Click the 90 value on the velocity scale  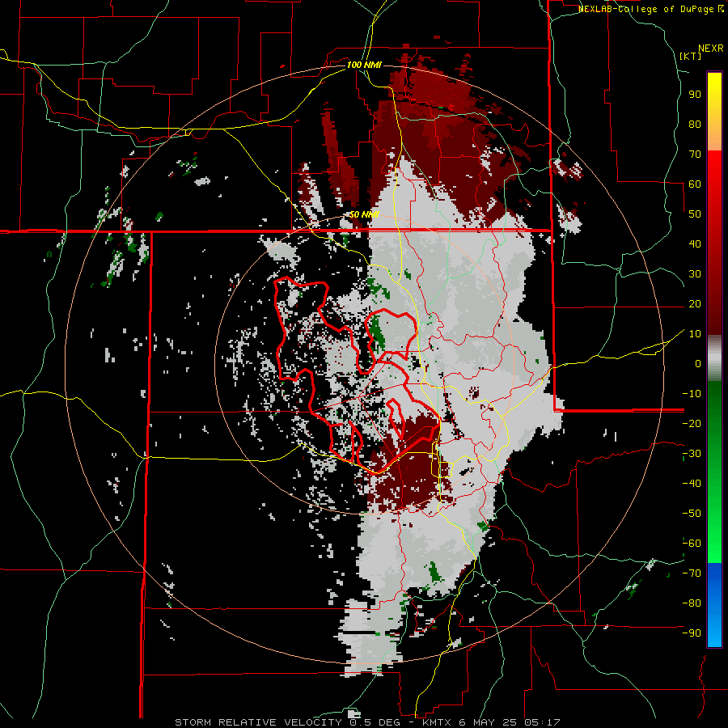click(x=695, y=95)
